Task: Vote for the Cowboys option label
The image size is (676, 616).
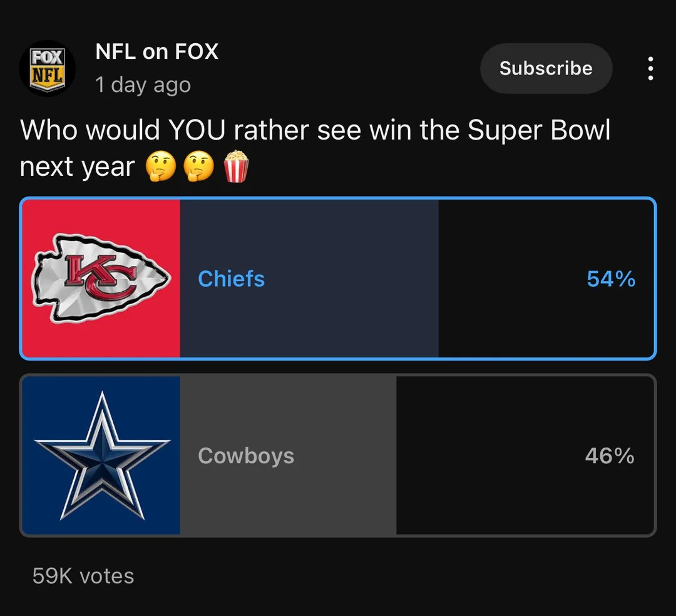Action: coord(246,456)
